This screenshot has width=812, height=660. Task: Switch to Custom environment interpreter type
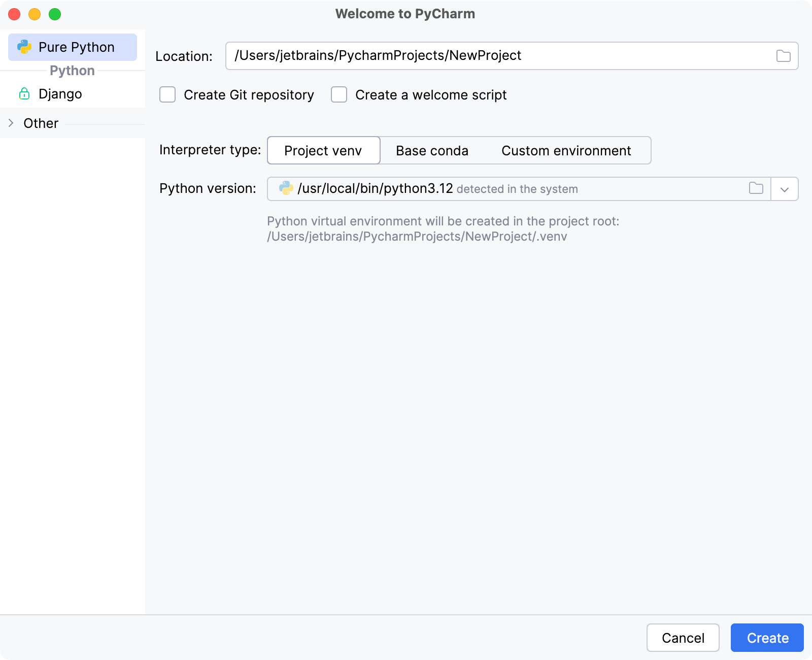566,150
